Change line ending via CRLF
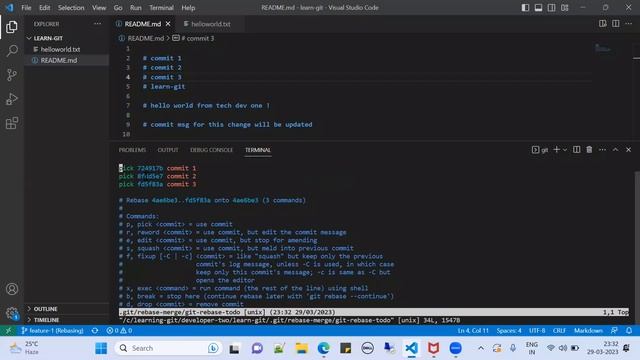The width and height of the screenshot is (640, 360). [559, 330]
